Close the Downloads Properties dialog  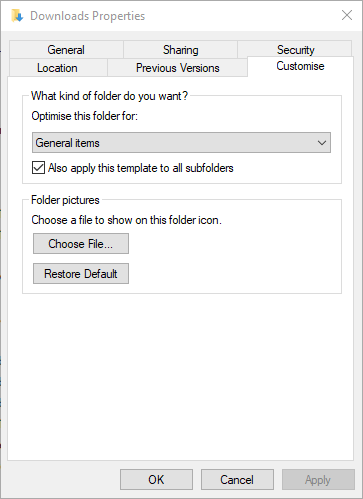pos(347,15)
